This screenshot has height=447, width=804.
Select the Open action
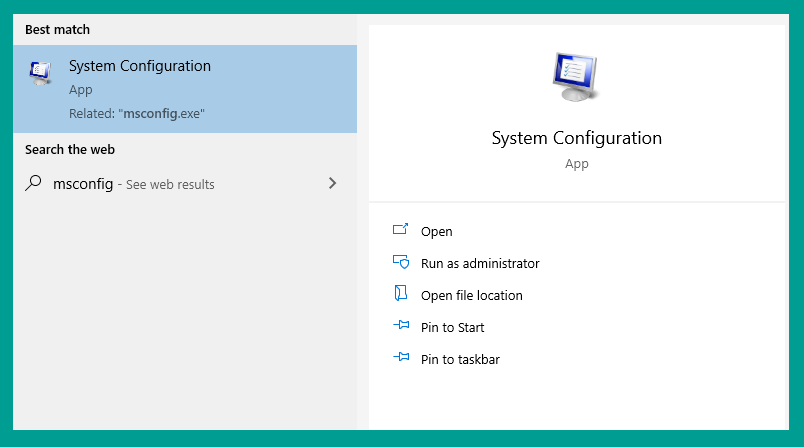click(x=436, y=232)
